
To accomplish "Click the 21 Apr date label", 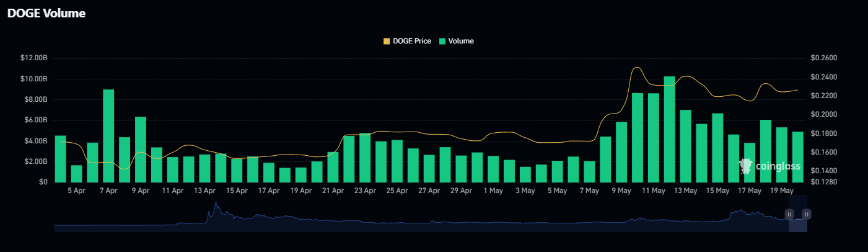I will tap(333, 191).
